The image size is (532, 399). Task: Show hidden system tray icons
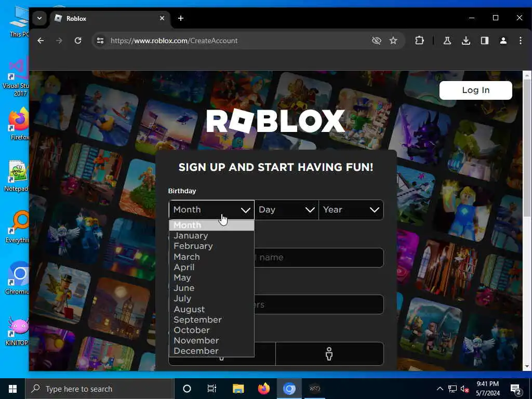(440, 389)
